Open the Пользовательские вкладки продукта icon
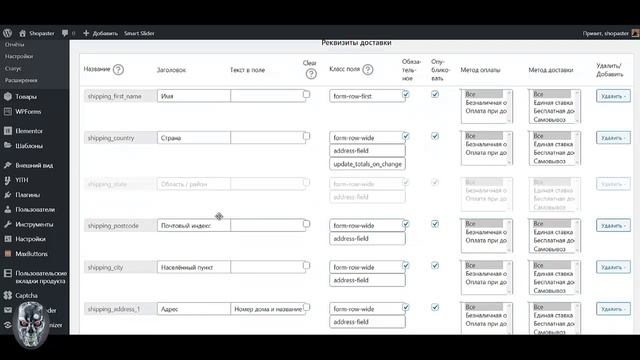Image resolution: width=640 pixels, height=360 pixels. point(8,273)
